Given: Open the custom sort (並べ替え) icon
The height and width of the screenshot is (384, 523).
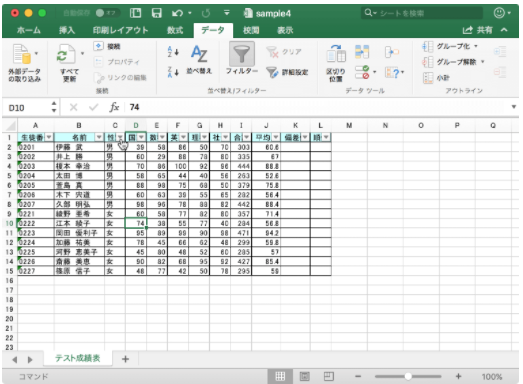Looking at the screenshot, I should click(x=199, y=54).
